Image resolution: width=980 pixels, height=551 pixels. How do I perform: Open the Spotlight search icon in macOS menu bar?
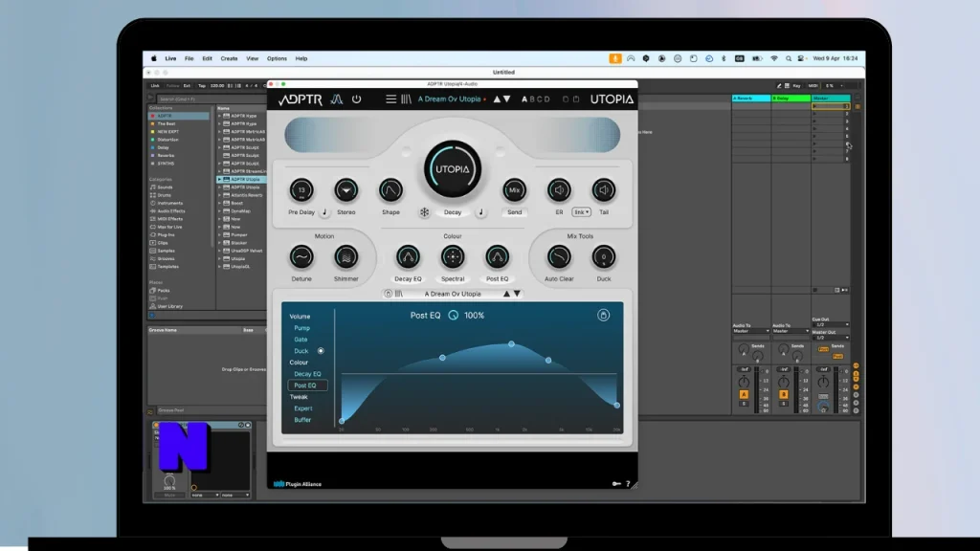click(789, 58)
